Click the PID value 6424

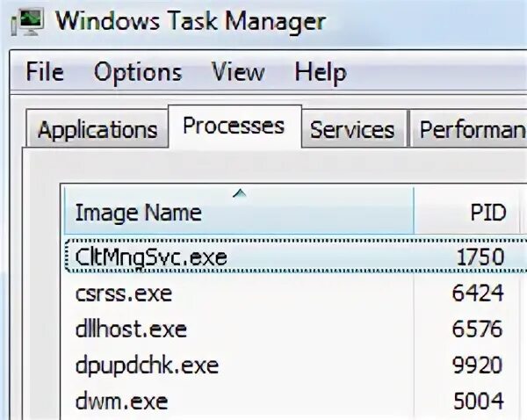pyautogui.click(x=477, y=293)
